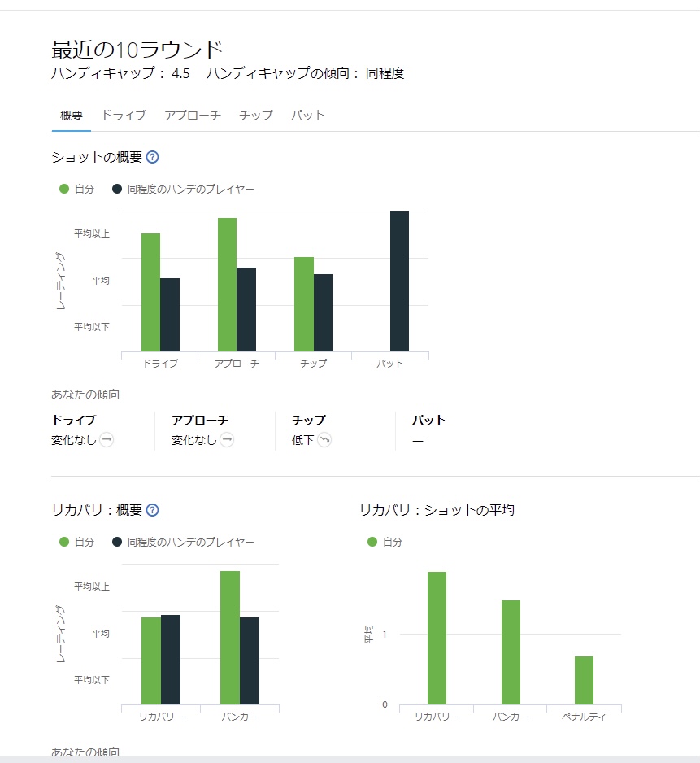
Task: Go to the パット tab
Action: pos(308,116)
